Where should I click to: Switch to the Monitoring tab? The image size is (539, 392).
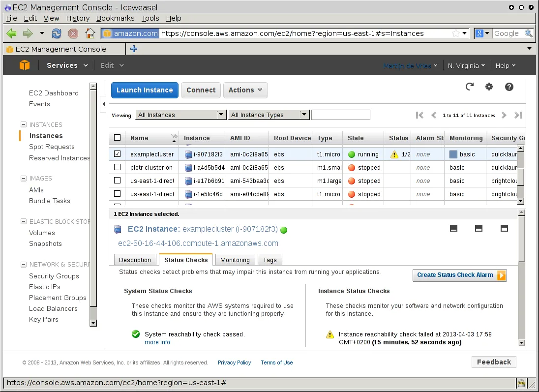pos(235,260)
